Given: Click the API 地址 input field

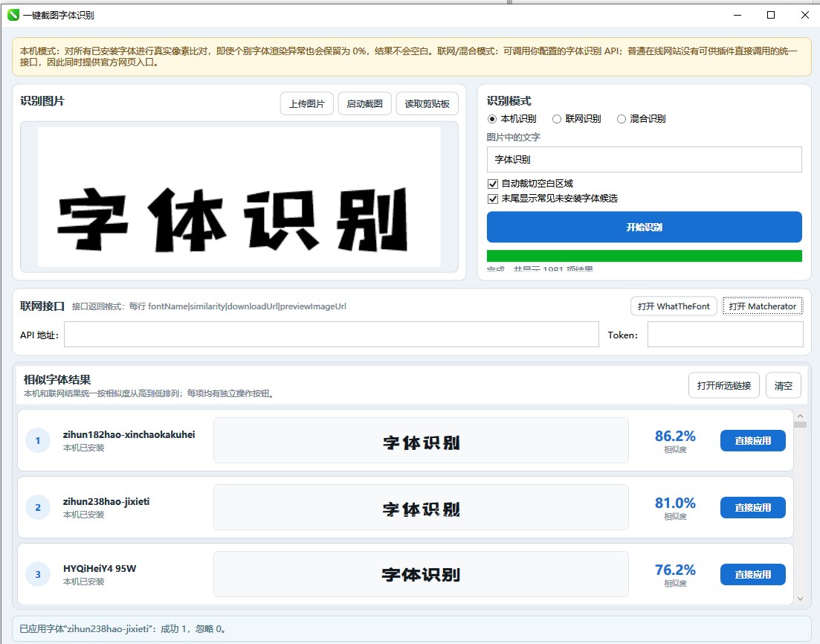Looking at the screenshot, I should [x=332, y=335].
